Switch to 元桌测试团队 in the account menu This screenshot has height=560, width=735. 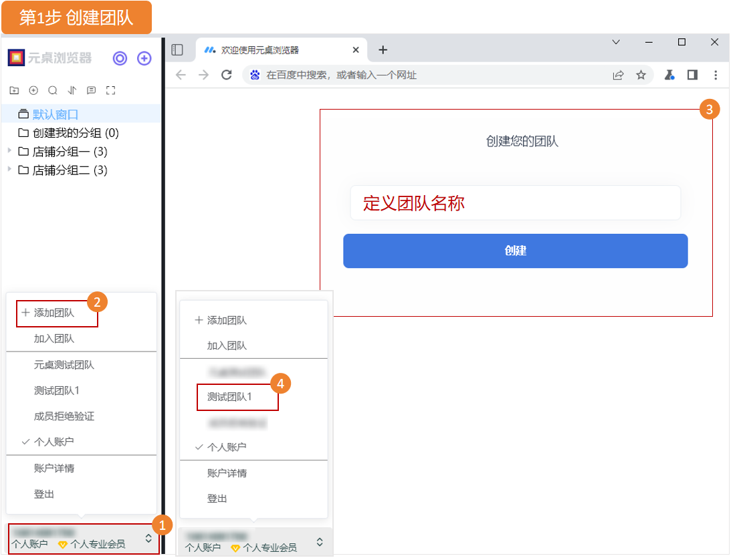click(64, 365)
